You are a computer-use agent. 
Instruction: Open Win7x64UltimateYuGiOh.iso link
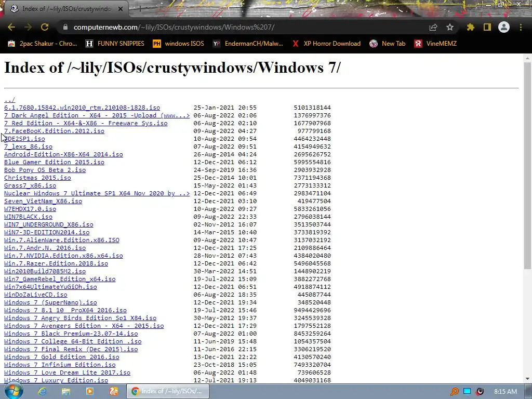coord(50,287)
